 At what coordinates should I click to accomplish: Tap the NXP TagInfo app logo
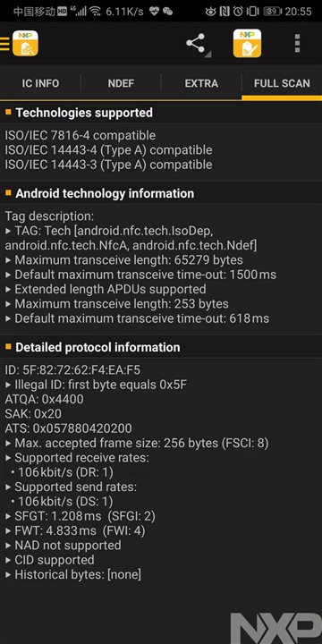click(25, 43)
